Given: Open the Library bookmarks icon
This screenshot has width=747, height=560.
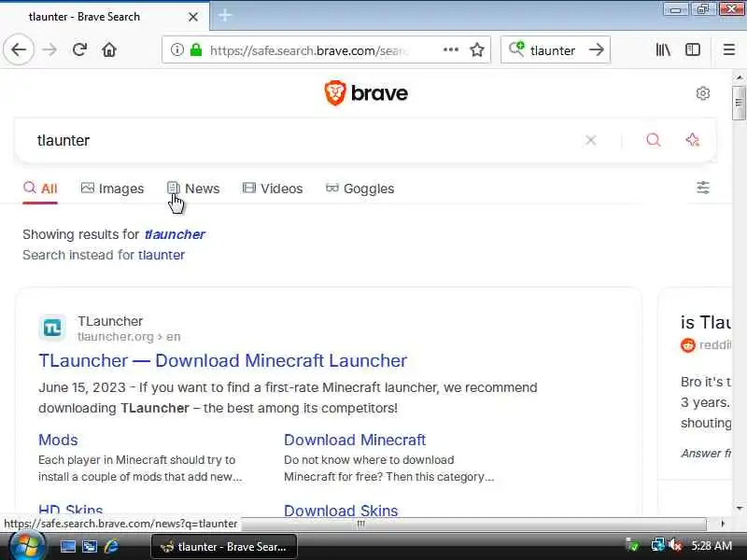Looking at the screenshot, I should pos(663,49).
